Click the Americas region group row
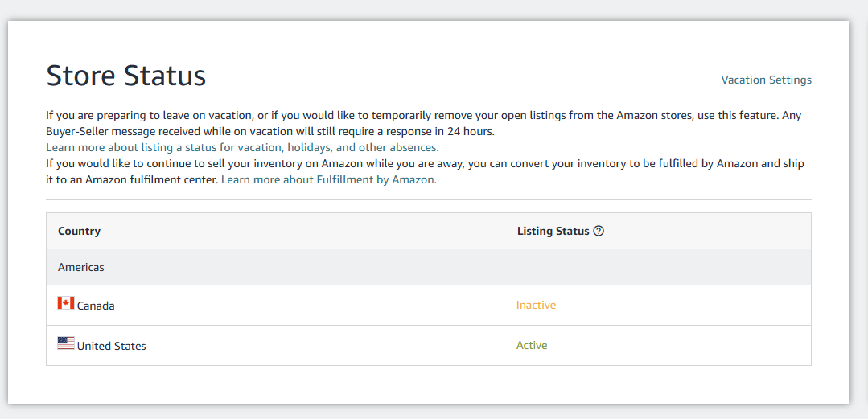The image size is (868, 419). point(429,267)
